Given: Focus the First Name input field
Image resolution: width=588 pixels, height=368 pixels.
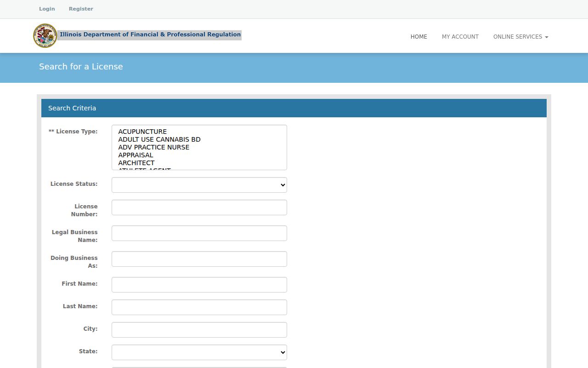Looking at the screenshot, I should 199,285.
